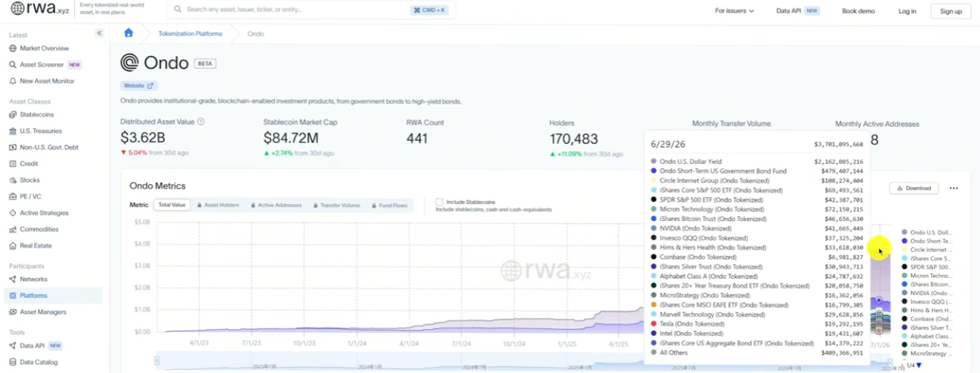The height and width of the screenshot is (373, 980).
Task: Select the Active Addresses metric tab
Action: click(276, 205)
